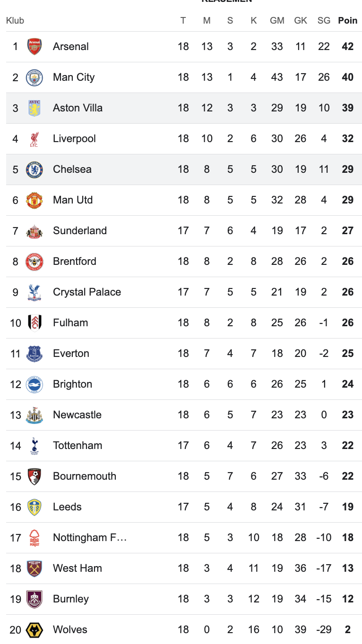Select the Tottenham team name

tap(78, 446)
